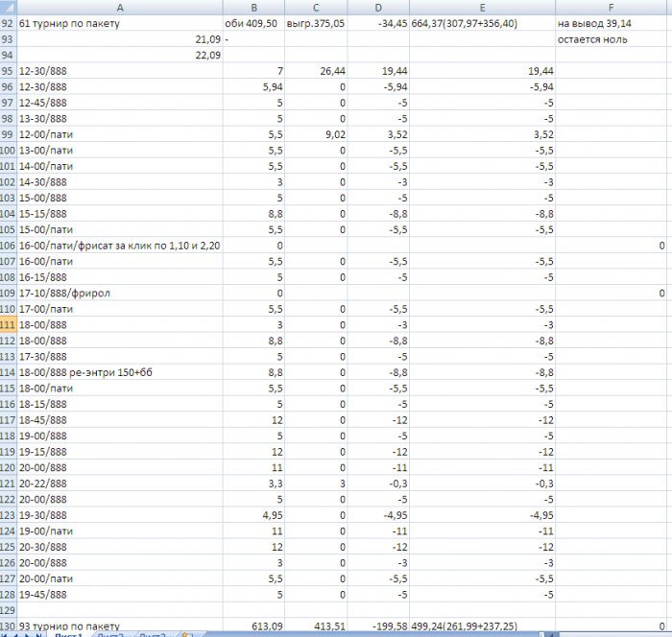Click cell '14-00/пати'
672x637 pixels.
[120, 166]
